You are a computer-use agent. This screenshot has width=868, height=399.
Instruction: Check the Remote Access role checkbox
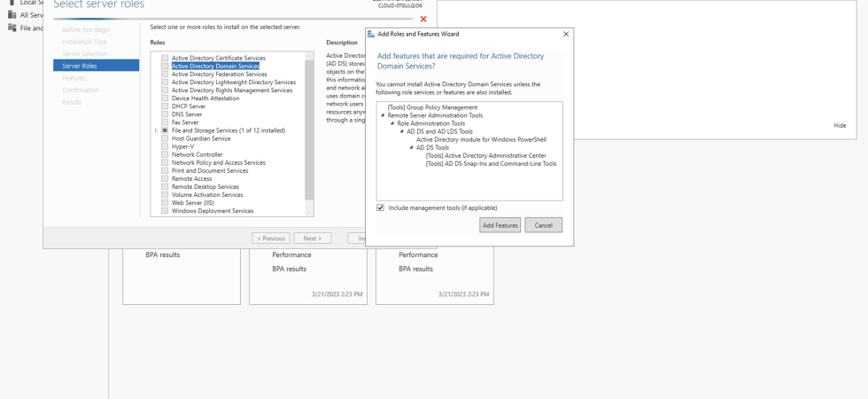pyautogui.click(x=165, y=178)
